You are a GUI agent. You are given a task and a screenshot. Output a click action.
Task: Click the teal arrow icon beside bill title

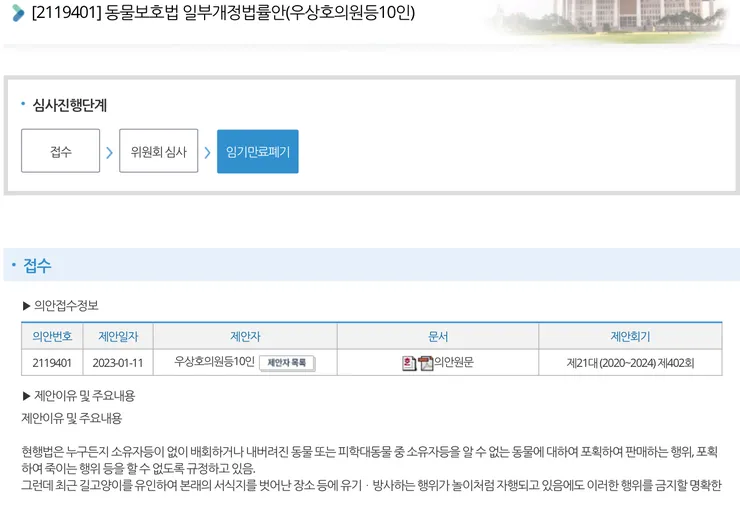pyautogui.click(x=18, y=13)
